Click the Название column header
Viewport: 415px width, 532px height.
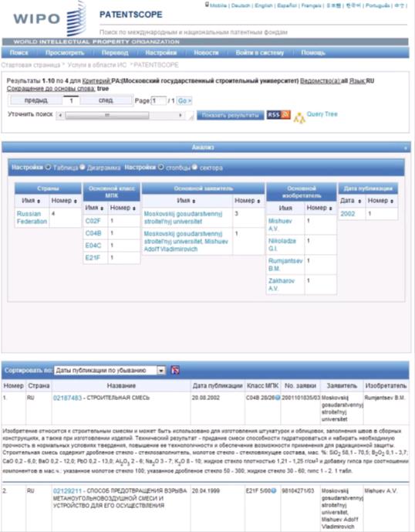click(121, 386)
